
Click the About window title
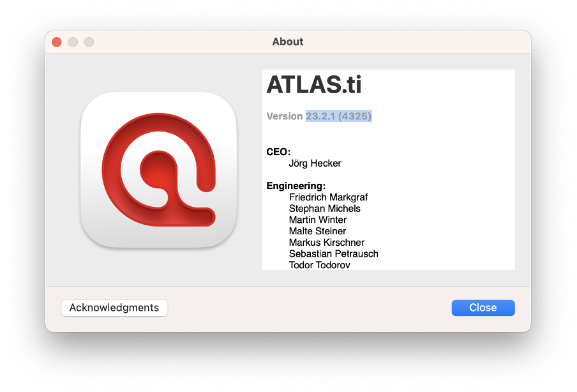coord(288,41)
